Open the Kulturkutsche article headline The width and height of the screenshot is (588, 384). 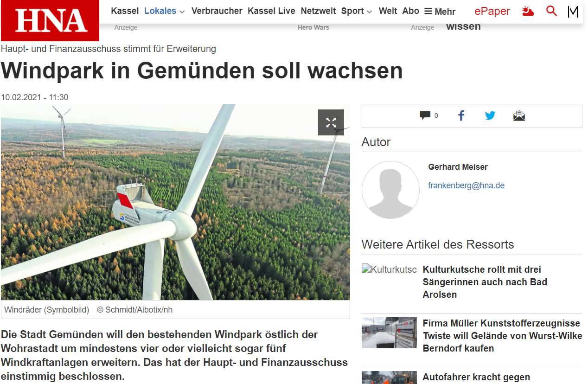coord(485,282)
